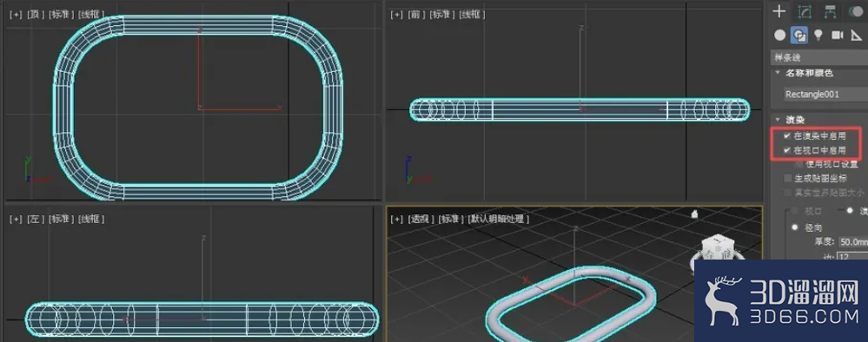Select the 视口 radio button
This screenshot has width=868, height=342.
[x=796, y=211]
